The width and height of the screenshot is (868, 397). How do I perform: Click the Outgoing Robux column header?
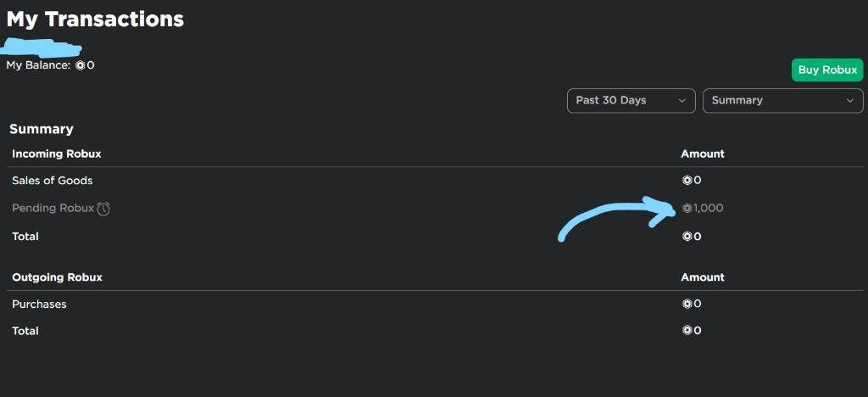point(57,277)
